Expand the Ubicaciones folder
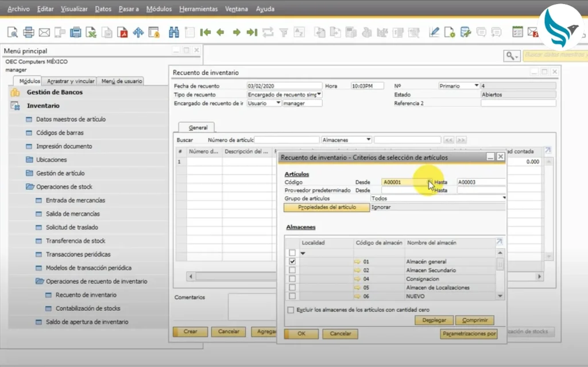Image resolution: width=588 pixels, height=367 pixels. 29,160
